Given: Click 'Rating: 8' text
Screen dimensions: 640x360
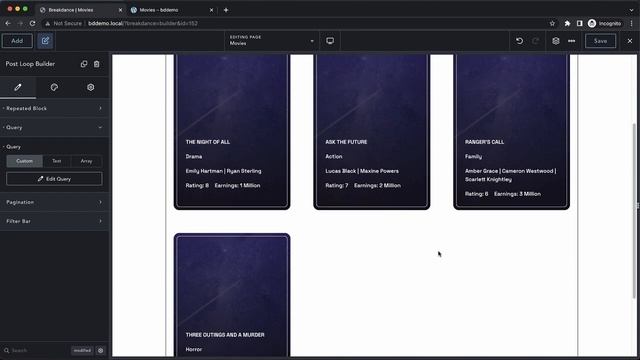Looking at the screenshot, I should point(197,186).
